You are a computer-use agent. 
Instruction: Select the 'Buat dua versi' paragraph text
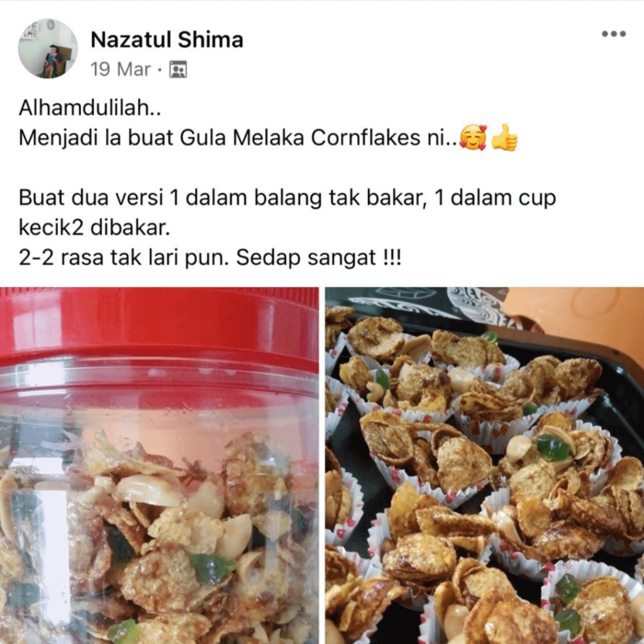pyautogui.click(x=287, y=213)
